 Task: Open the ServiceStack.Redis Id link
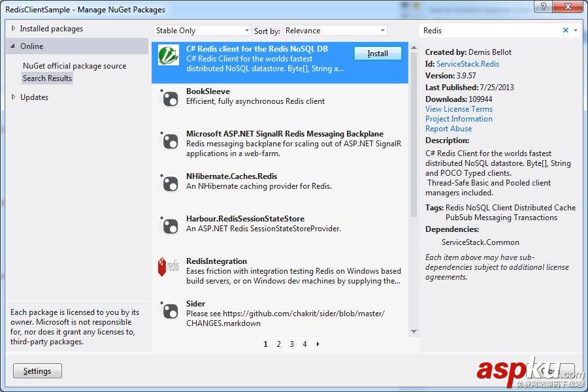pos(468,64)
